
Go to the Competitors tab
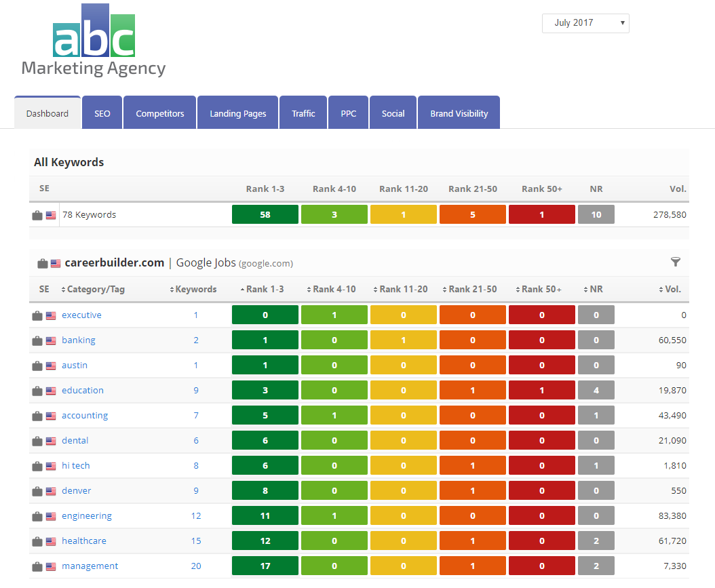click(159, 113)
